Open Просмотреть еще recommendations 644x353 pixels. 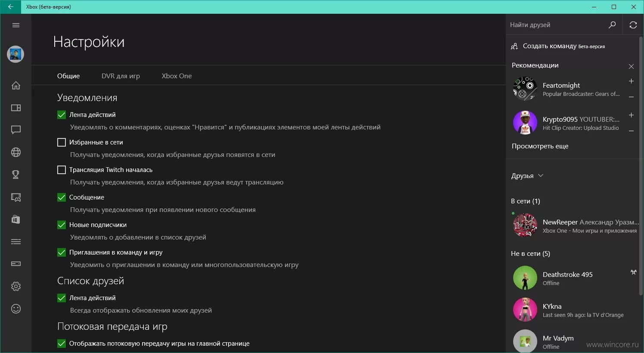pyautogui.click(x=539, y=146)
